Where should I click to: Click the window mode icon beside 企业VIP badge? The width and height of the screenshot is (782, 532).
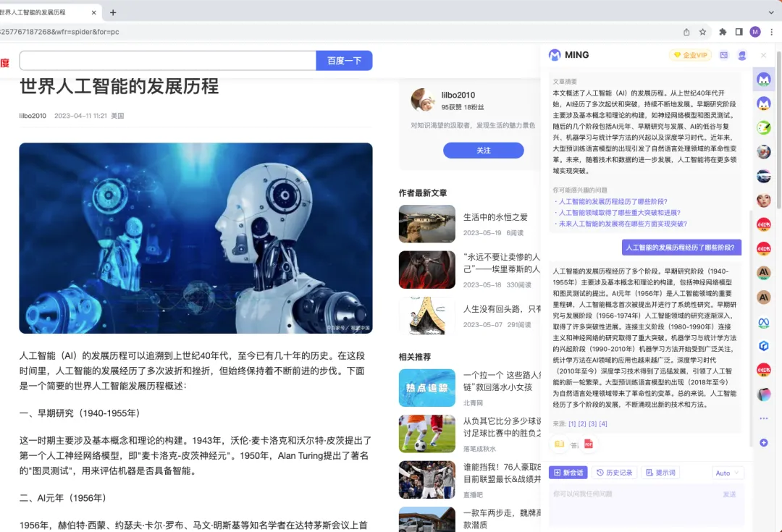[x=724, y=55]
